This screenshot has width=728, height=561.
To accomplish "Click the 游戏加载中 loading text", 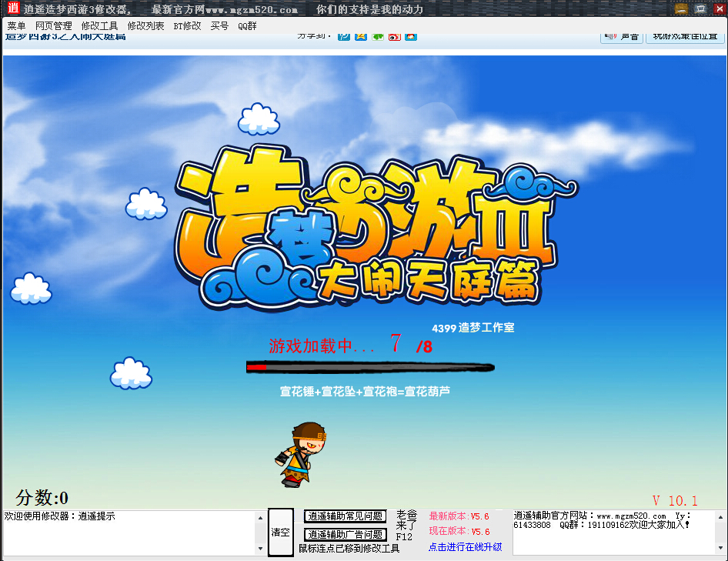I will click(321, 346).
